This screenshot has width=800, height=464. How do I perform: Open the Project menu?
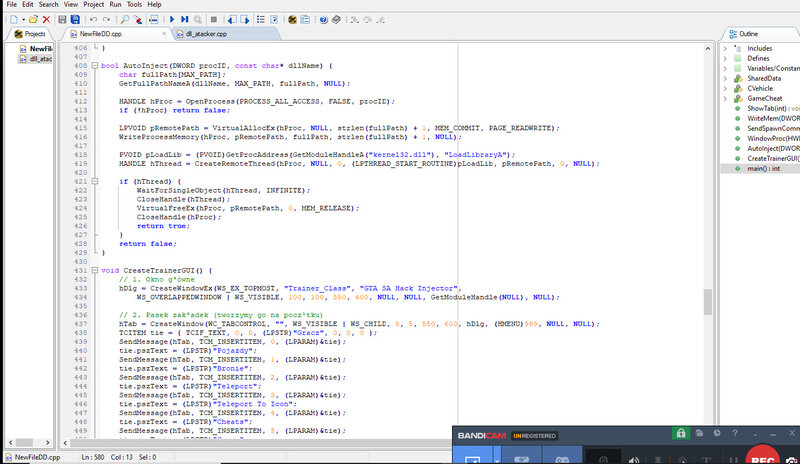click(93, 5)
